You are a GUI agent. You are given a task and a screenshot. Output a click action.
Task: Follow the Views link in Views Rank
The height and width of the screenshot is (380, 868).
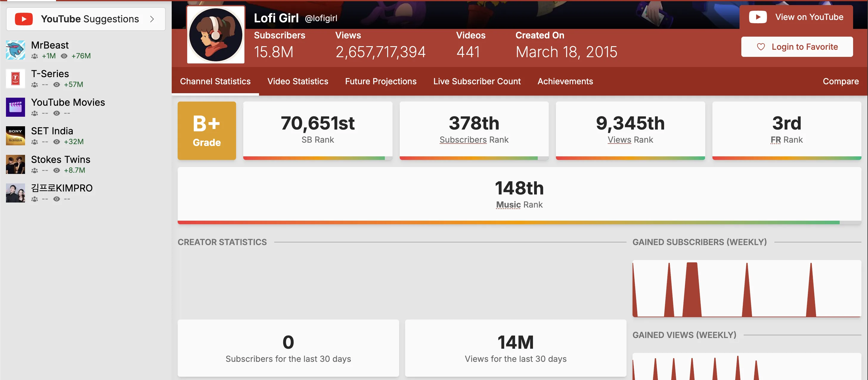click(619, 140)
